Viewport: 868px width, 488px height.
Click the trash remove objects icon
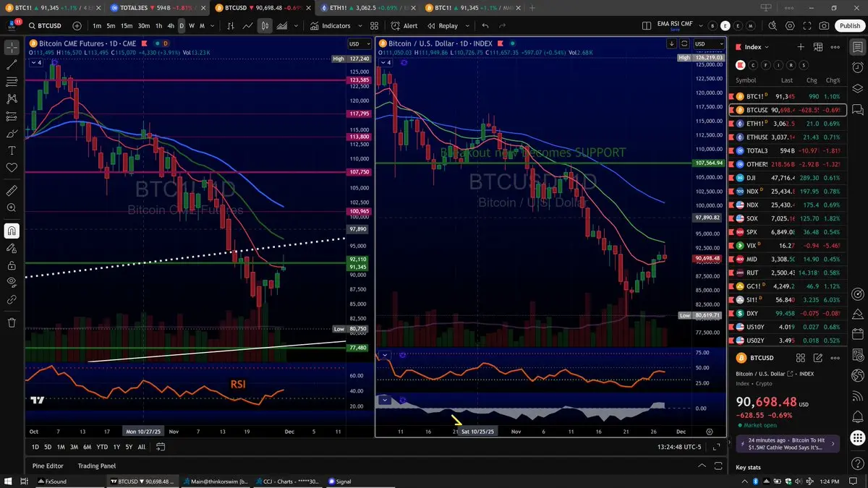(12, 322)
